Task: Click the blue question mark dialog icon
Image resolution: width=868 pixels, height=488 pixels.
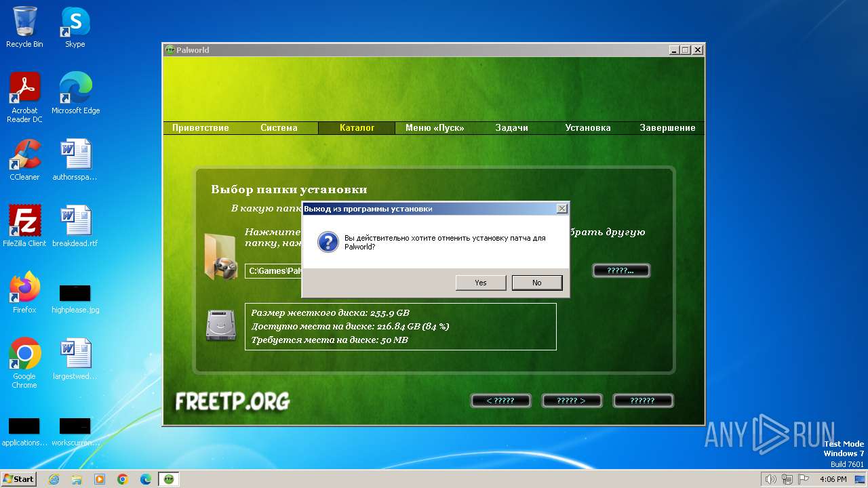Action: [x=328, y=243]
